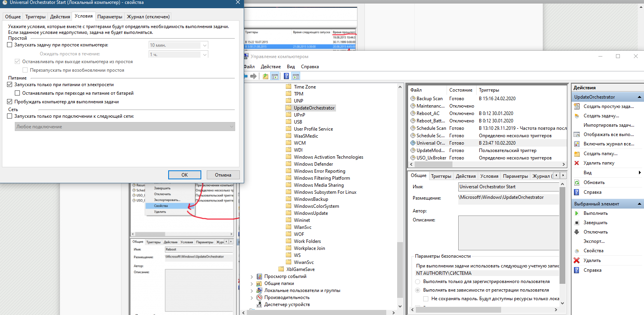Select the Backup Scan task row

(x=488, y=99)
